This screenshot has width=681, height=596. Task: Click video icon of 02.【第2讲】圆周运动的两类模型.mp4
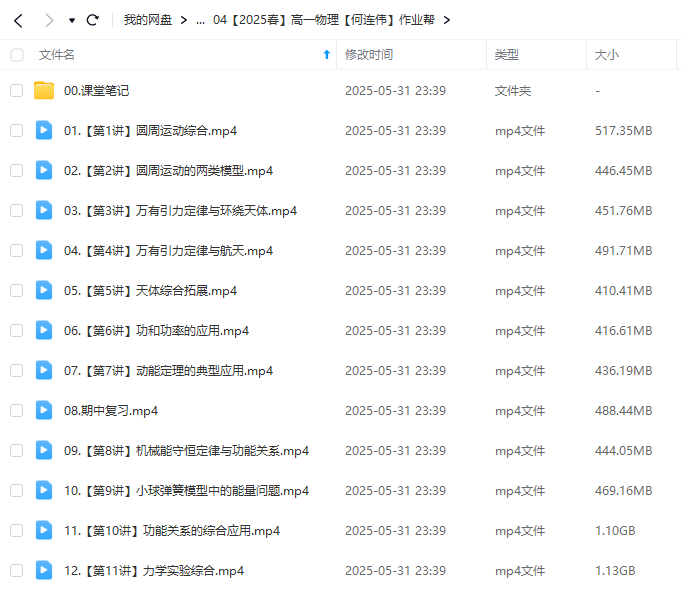coord(44,170)
